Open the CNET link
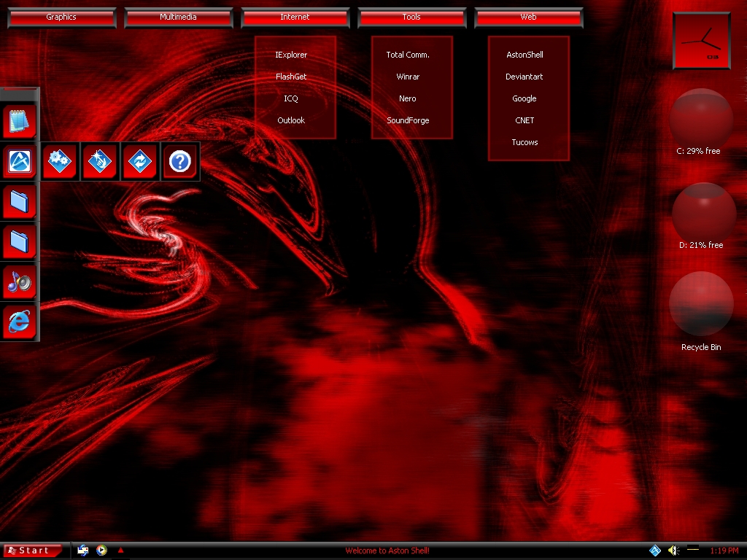 tap(525, 120)
